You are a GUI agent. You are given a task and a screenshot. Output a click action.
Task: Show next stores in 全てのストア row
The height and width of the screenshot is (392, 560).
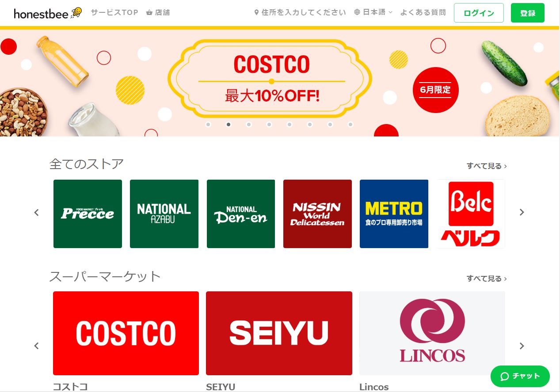pos(522,212)
